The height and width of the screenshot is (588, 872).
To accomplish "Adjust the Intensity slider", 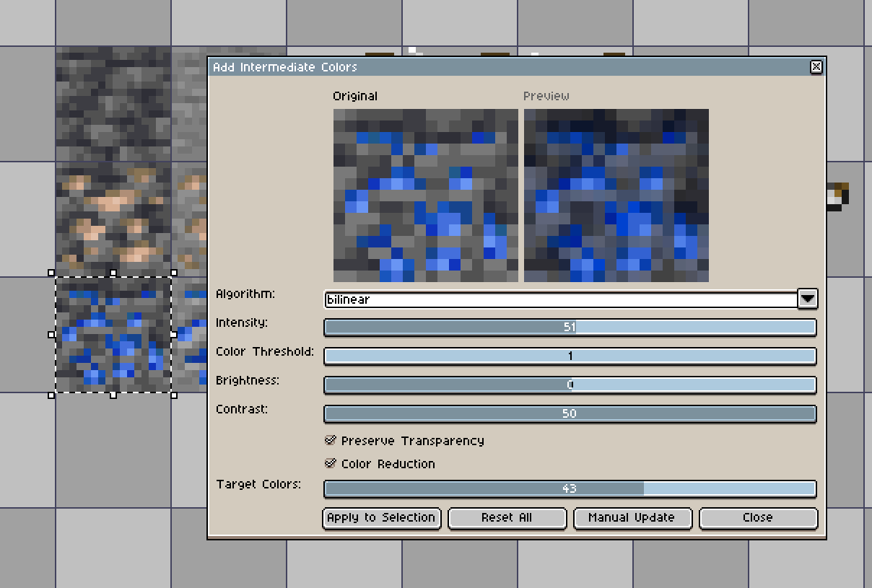I will pyautogui.click(x=570, y=328).
